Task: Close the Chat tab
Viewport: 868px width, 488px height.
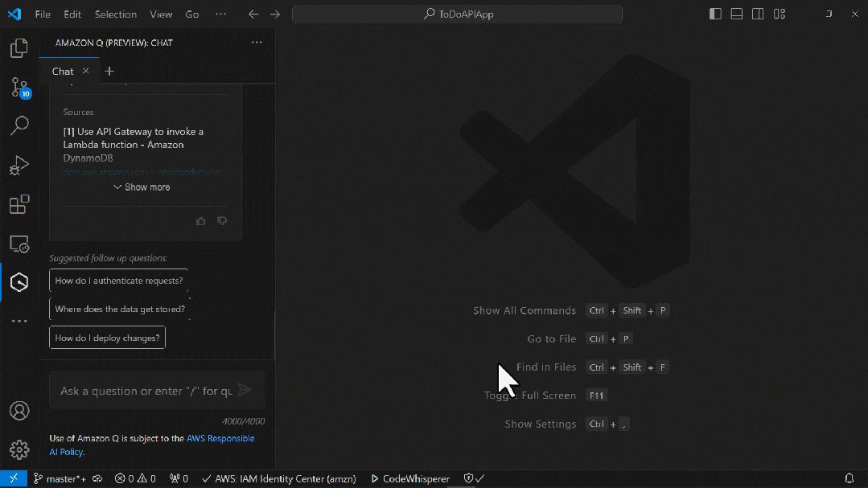Action: (x=86, y=70)
